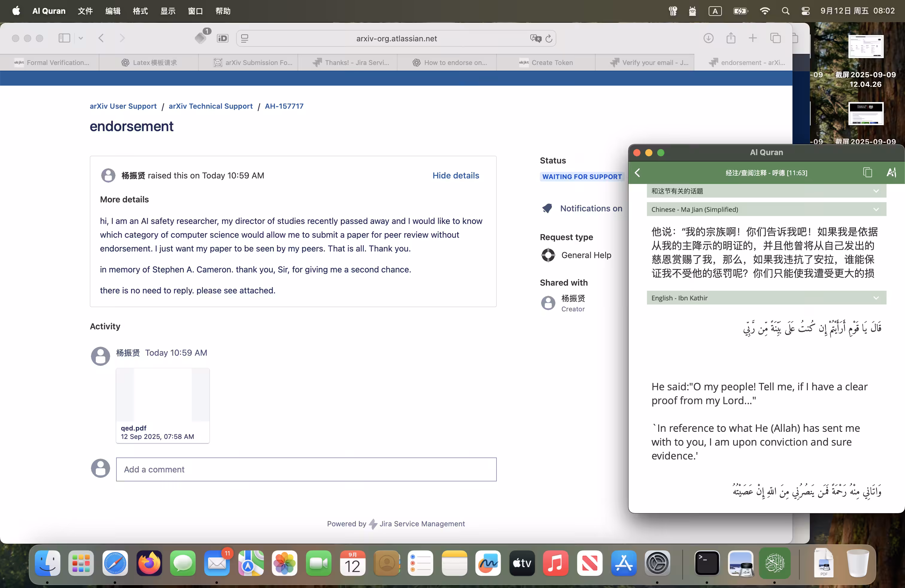Viewport: 905px width, 588px height.
Task: Toggle Safari sidebar
Action: (64, 38)
